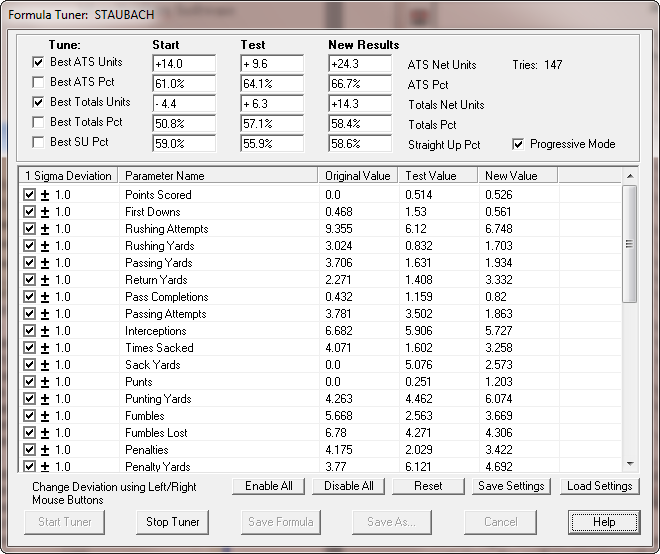Image resolution: width=660 pixels, height=554 pixels.
Task: Click Load Settings
Action: point(600,486)
